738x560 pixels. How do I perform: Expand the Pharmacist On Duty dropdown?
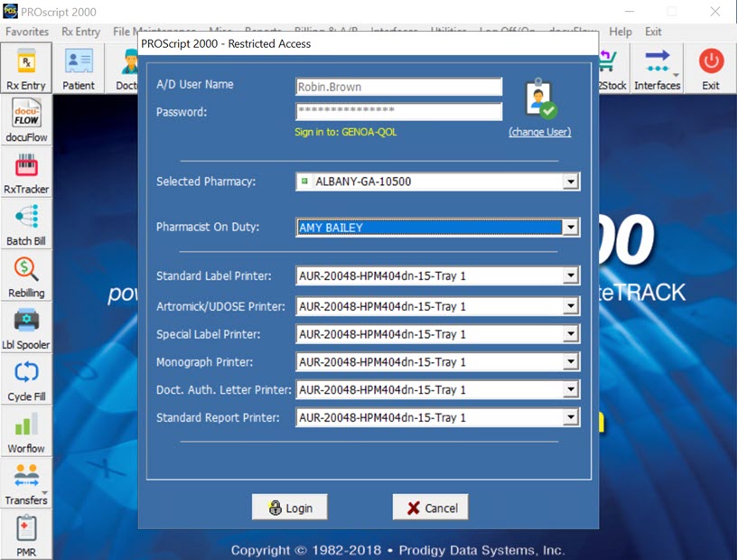[570, 228]
